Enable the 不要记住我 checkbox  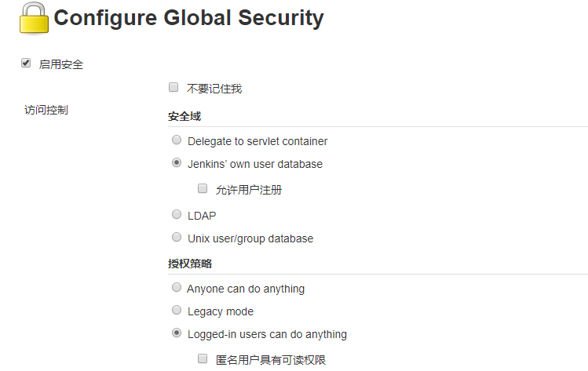(173, 88)
